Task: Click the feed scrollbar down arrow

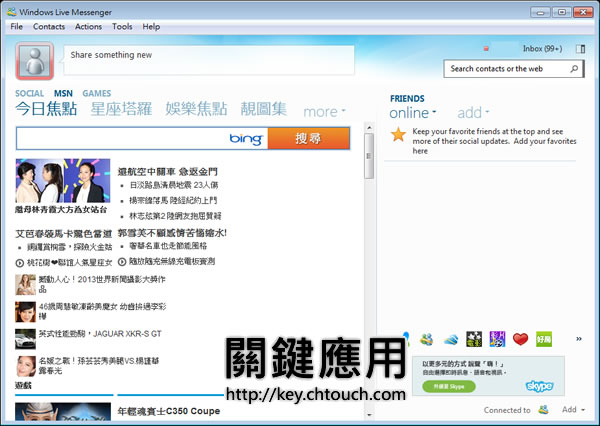Action: coord(369,415)
